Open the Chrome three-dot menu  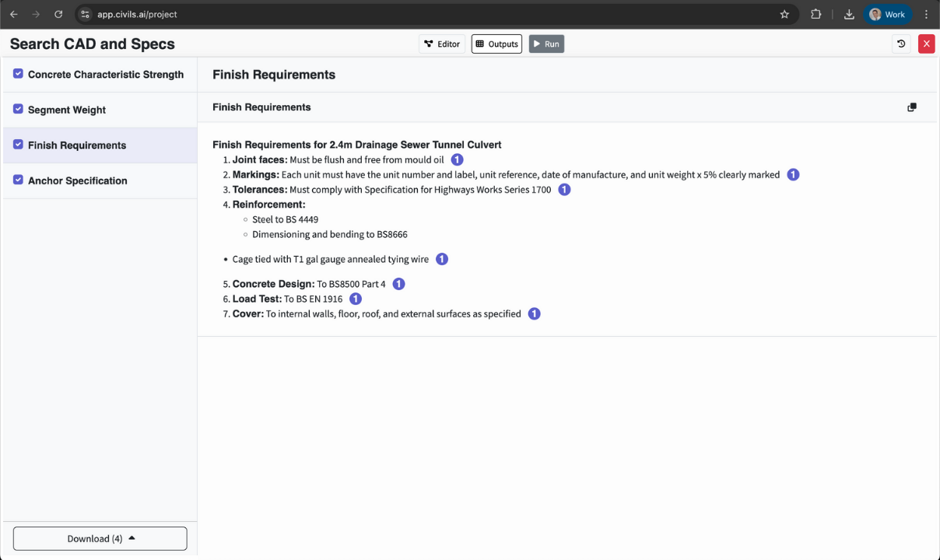926,14
